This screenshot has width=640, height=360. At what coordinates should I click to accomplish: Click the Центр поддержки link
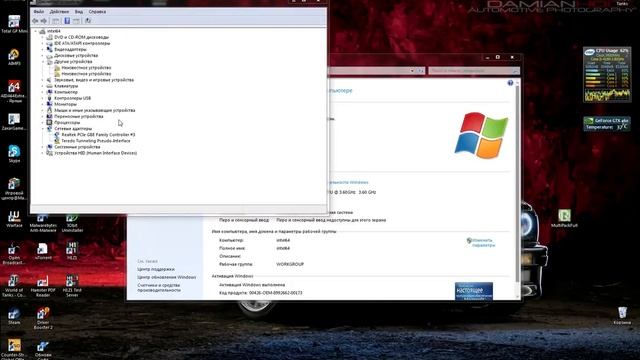(x=156, y=269)
